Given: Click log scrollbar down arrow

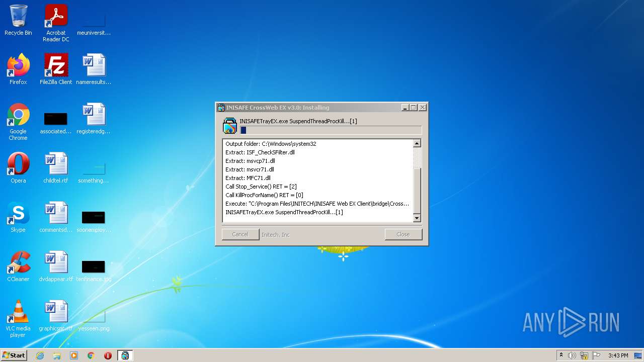Looking at the screenshot, I should click(417, 218).
